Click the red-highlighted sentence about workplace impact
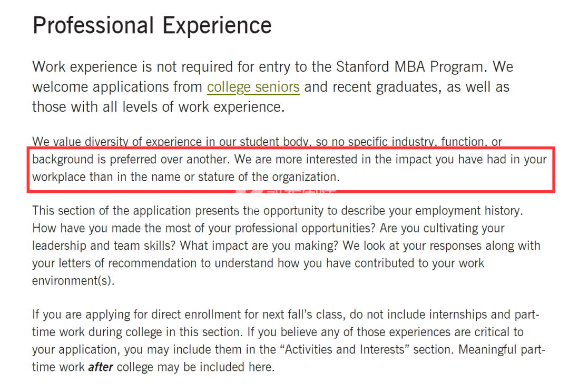The height and width of the screenshot is (392, 569). 290,168
